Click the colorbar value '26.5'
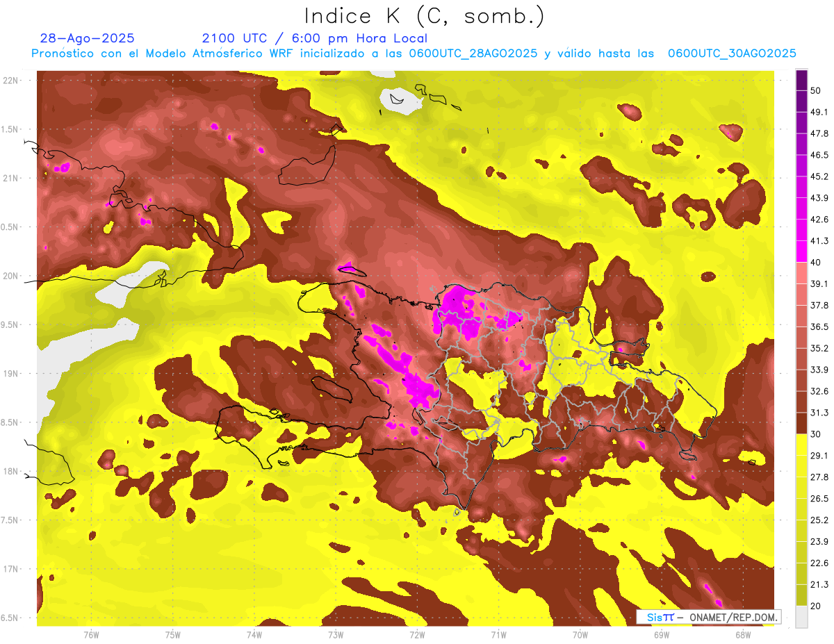 coord(819,499)
